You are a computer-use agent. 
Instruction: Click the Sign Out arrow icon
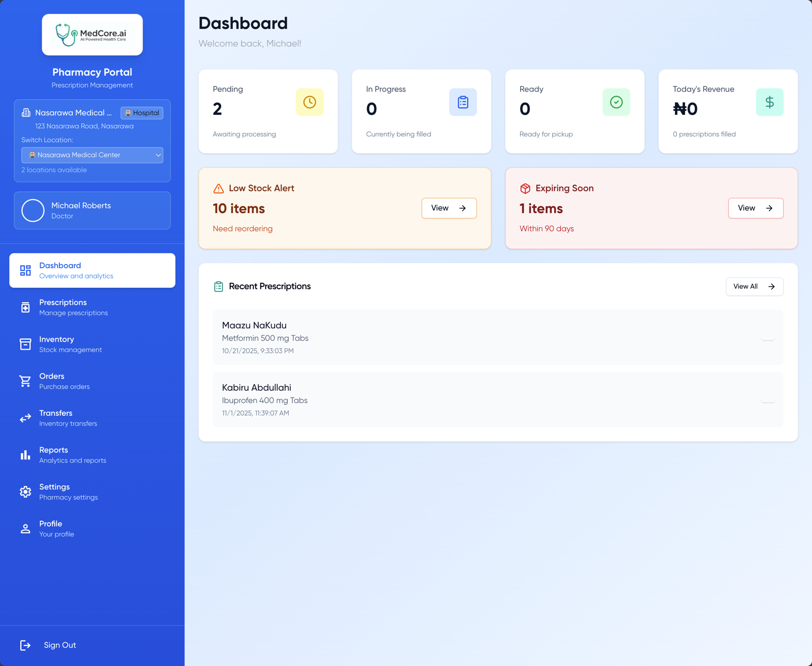click(25, 645)
